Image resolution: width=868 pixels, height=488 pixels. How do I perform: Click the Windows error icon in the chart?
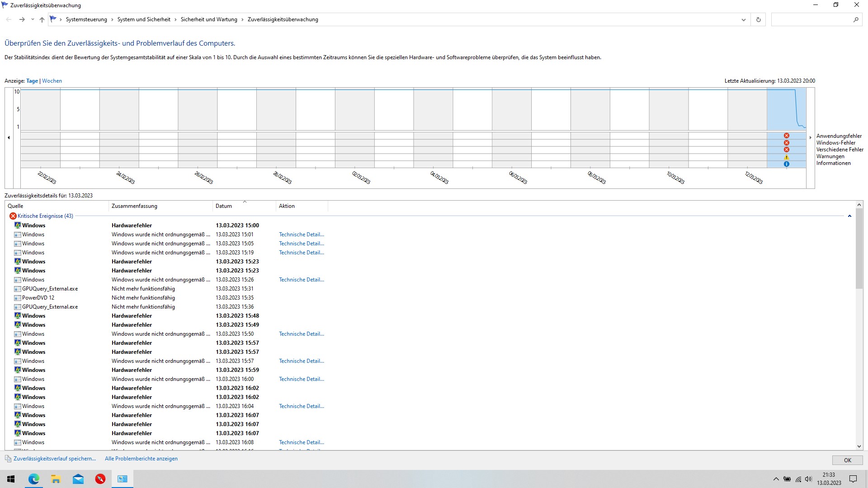point(787,143)
